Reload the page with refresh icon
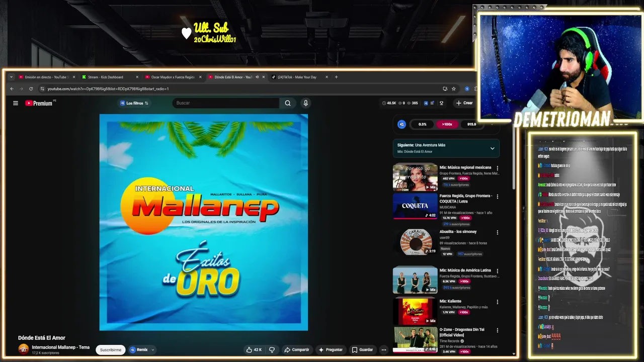644x362 pixels. (x=31, y=89)
